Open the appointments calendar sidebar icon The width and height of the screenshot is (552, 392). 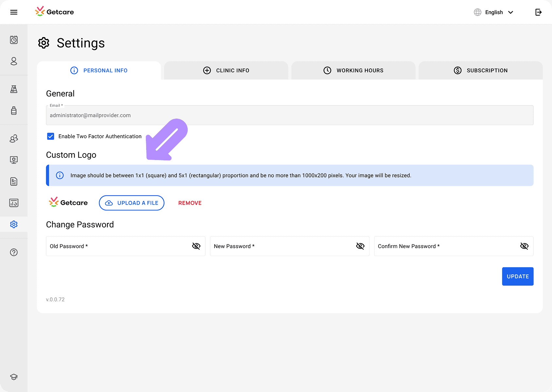[14, 40]
